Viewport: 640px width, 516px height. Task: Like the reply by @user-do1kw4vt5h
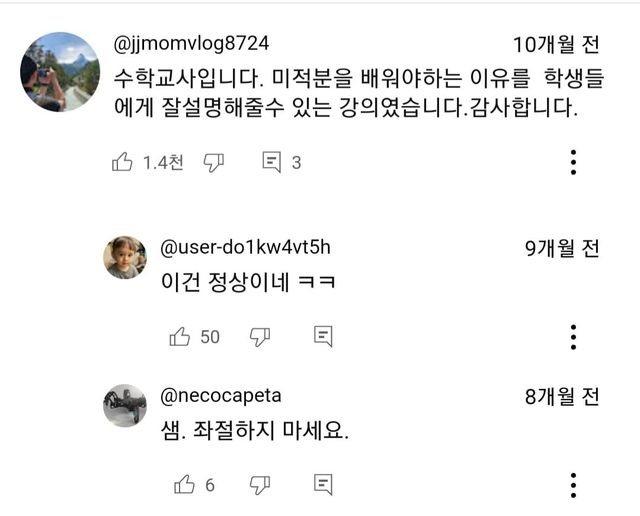181,337
